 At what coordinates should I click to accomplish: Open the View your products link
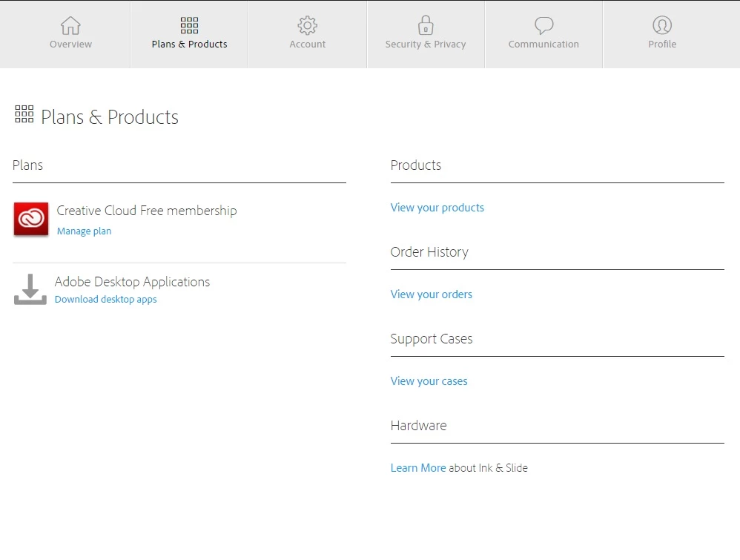coord(437,208)
